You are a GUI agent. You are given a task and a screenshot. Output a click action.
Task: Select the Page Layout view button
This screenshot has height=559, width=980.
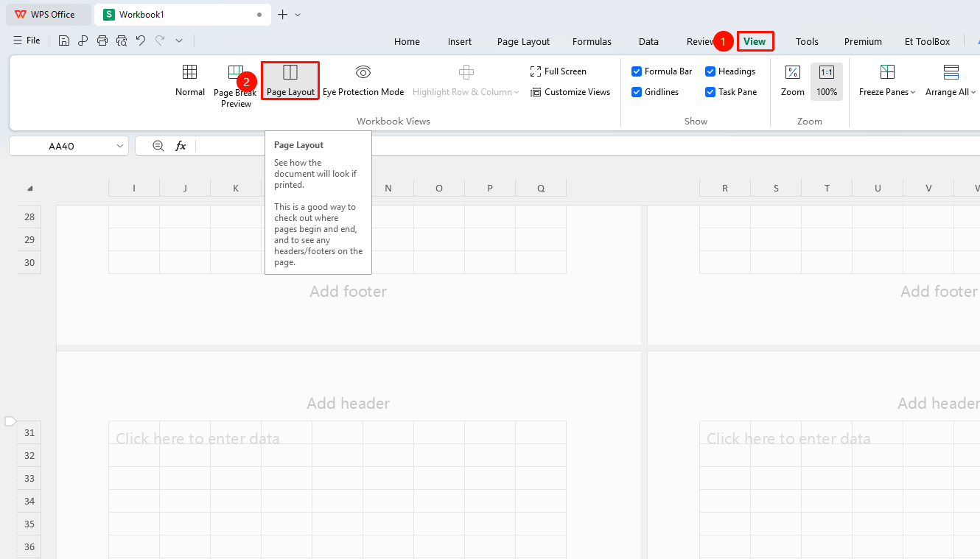[x=290, y=80]
